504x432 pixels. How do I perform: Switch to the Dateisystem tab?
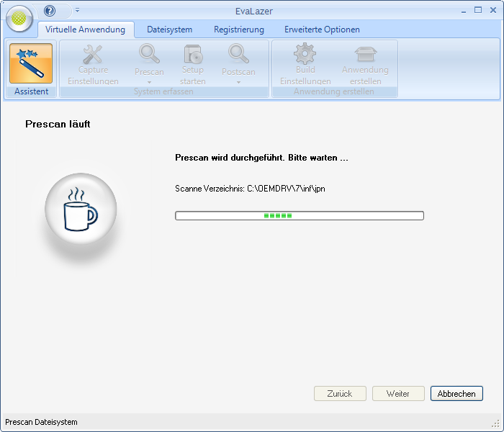pyautogui.click(x=169, y=30)
